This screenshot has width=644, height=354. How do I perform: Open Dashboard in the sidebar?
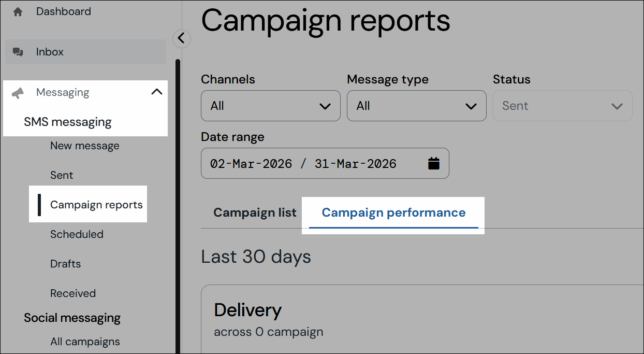click(x=64, y=11)
